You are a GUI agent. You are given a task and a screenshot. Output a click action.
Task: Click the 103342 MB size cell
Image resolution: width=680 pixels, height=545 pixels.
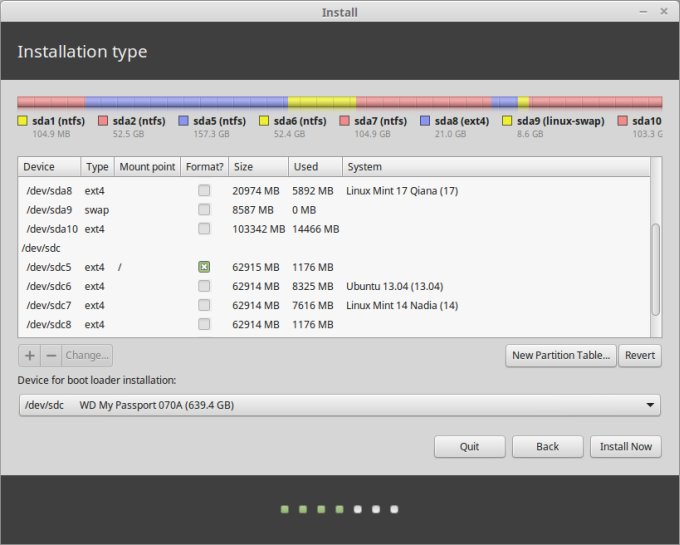click(258, 229)
